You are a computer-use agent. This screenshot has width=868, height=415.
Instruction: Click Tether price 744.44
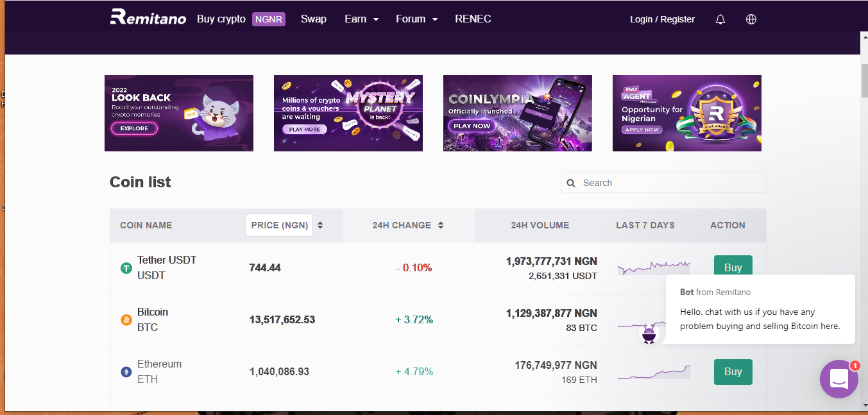click(265, 268)
